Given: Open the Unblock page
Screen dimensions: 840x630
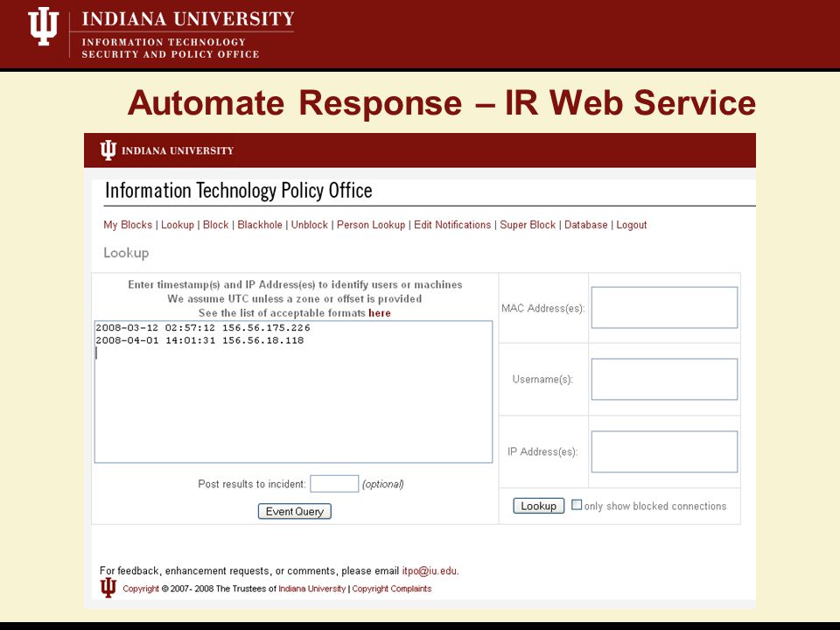Looking at the screenshot, I should pyautogui.click(x=310, y=225).
